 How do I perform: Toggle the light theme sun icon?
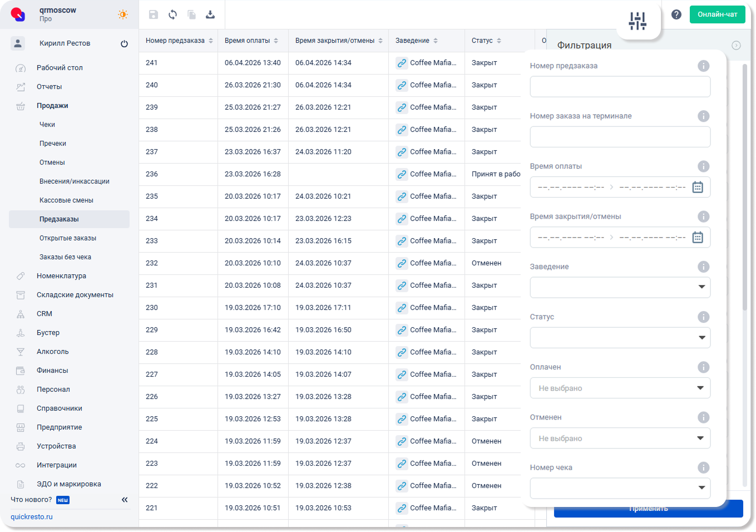[x=123, y=14]
